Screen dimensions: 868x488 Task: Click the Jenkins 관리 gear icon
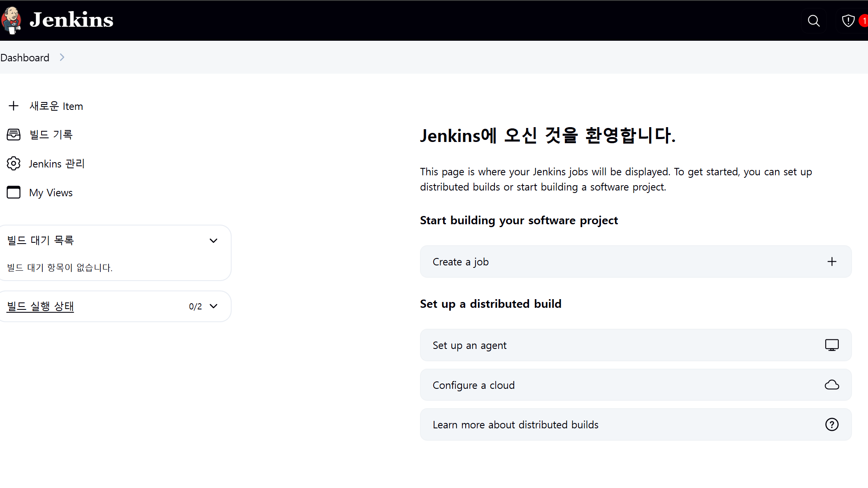point(14,164)
